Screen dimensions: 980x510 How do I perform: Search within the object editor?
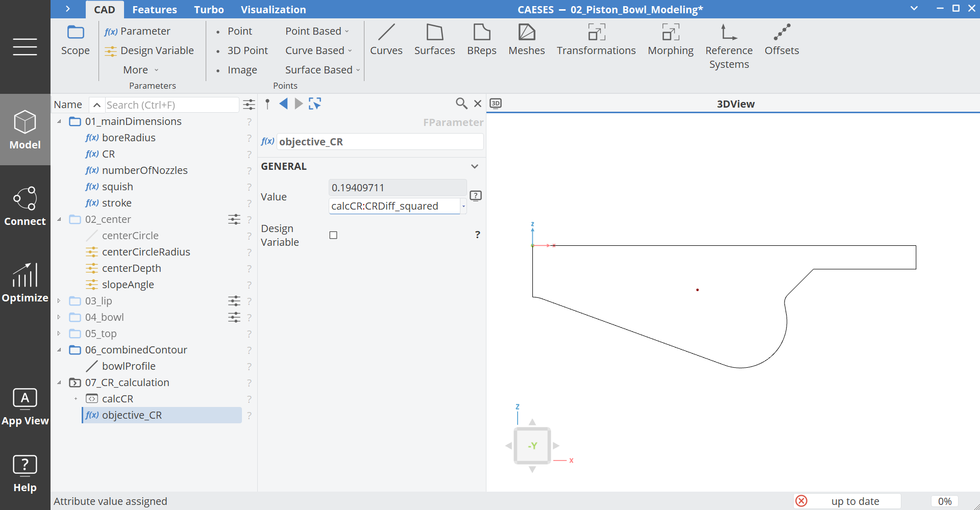tap(461, 104)
